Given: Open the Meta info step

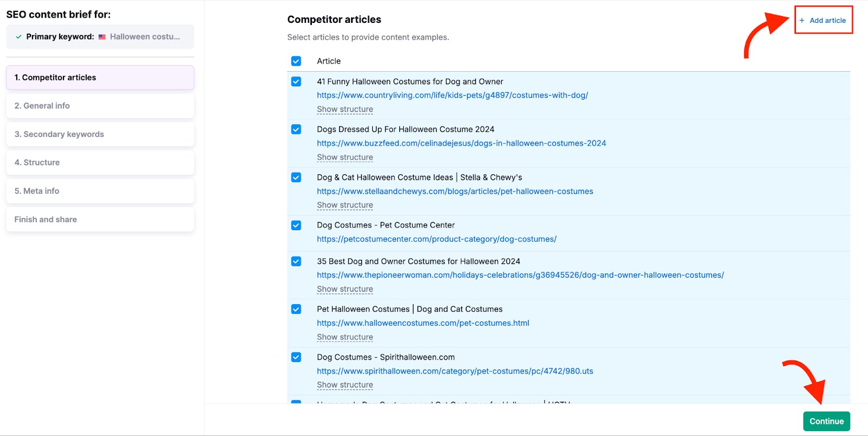Looking at the screenshot, I should 100,191.
